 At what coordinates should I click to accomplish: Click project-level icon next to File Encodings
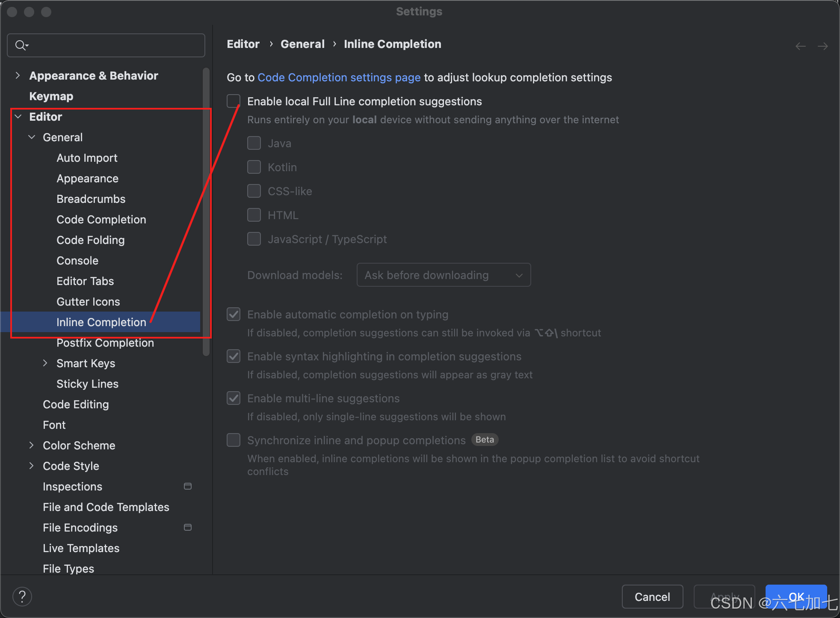coord(187,527)
